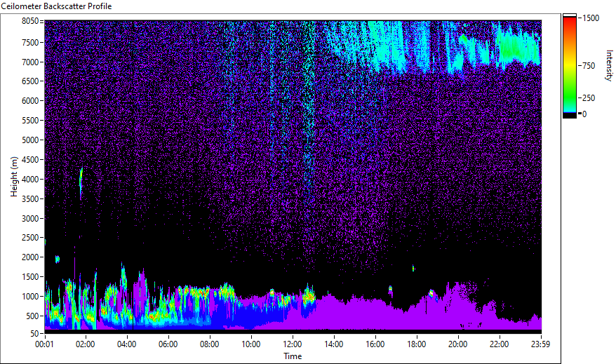Click the 7500 height axis value
Screen dimensions: 616x364
coord(30,42)
